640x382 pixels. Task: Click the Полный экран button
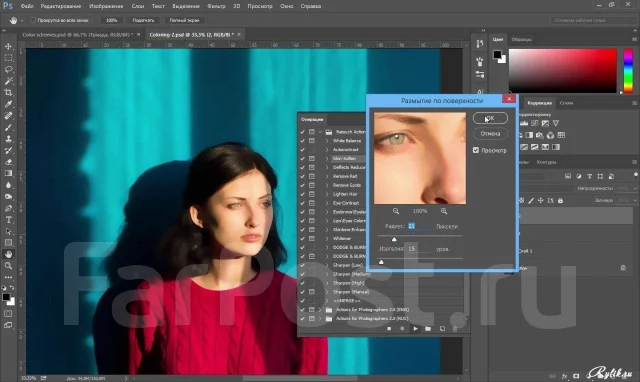pos(184,20)
